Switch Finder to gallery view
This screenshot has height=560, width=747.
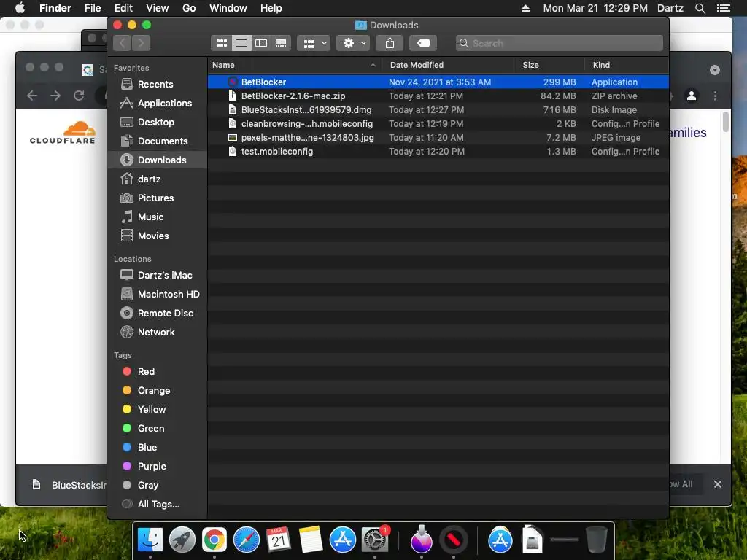pos(281,43)
